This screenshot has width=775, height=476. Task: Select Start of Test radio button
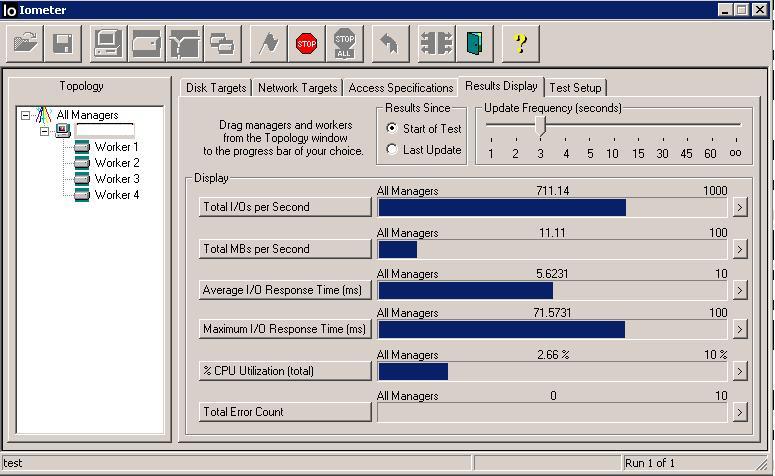pos(391,128)
